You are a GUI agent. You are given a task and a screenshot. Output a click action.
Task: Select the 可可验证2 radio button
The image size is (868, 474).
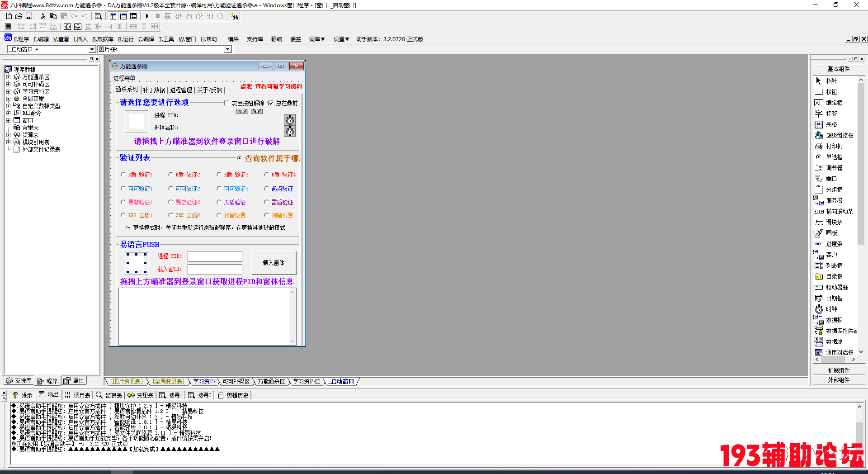pyautogui.click(x=170, y=188)
